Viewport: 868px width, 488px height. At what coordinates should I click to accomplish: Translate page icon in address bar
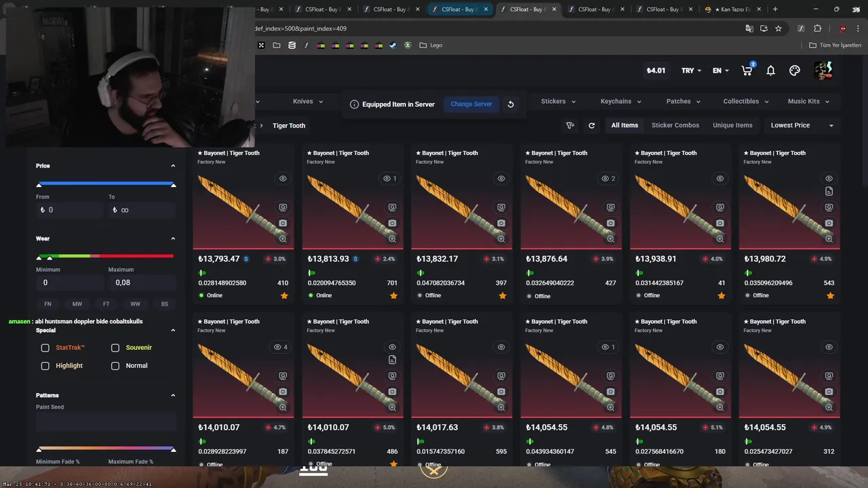749,28
